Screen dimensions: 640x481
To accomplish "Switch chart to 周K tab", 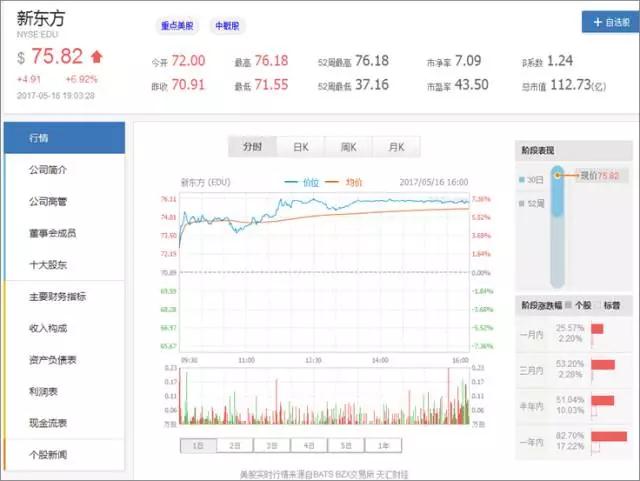I will click(348, 147).
